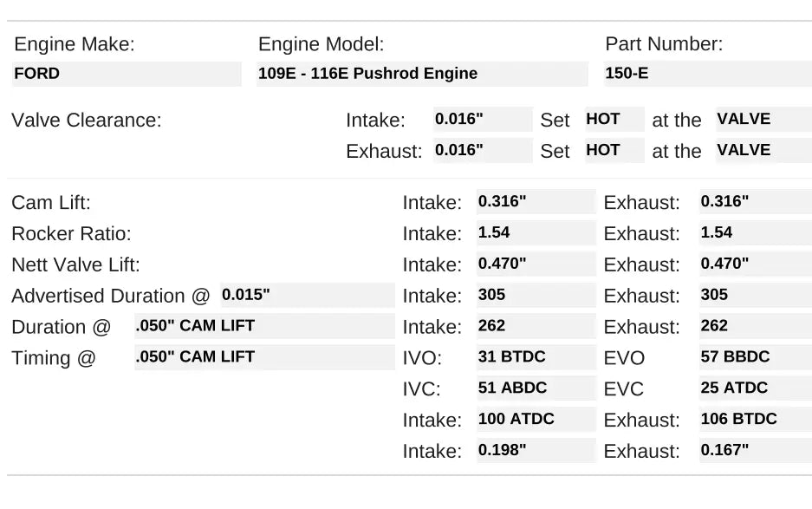This screenshot has height=509, width=812.
Task: Edit the Advertised Duration 0.015" field
Action: [x=307, y=295]
